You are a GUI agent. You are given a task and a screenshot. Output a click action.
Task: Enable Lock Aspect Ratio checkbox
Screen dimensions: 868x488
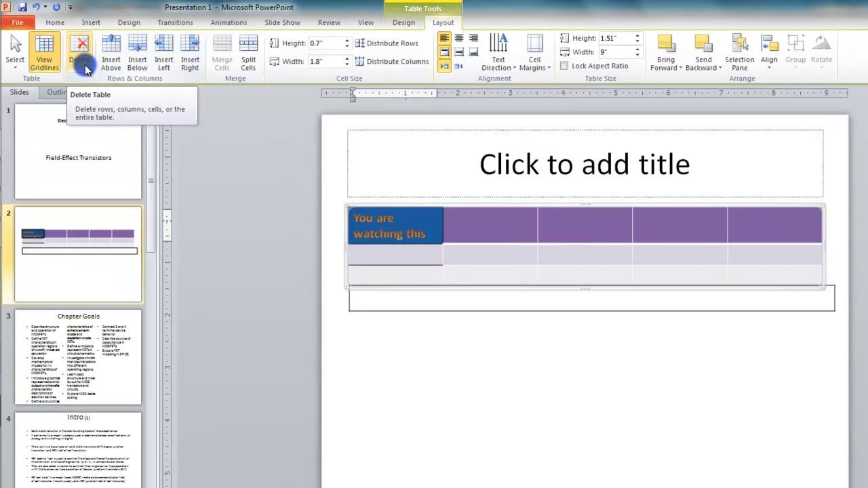point(564,66)
